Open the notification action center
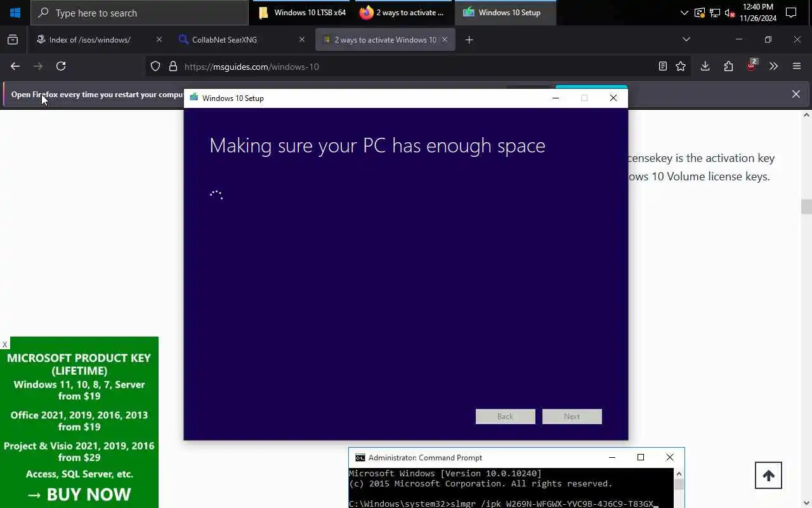 click(x=791, y=13)
